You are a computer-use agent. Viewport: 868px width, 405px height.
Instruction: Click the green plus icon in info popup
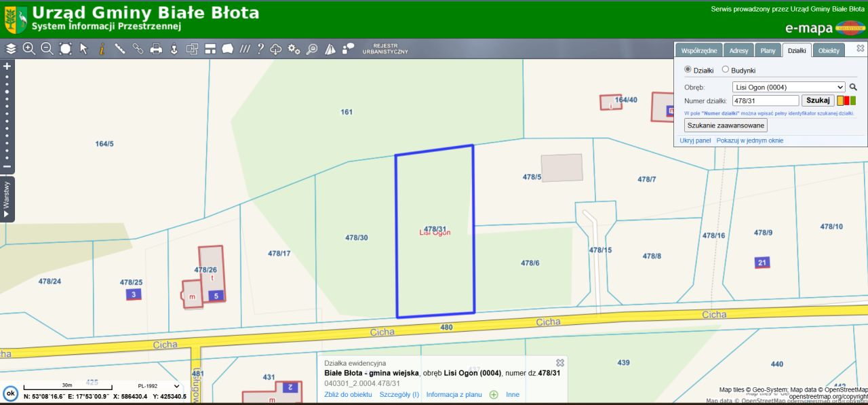click(x=494, y=395)
